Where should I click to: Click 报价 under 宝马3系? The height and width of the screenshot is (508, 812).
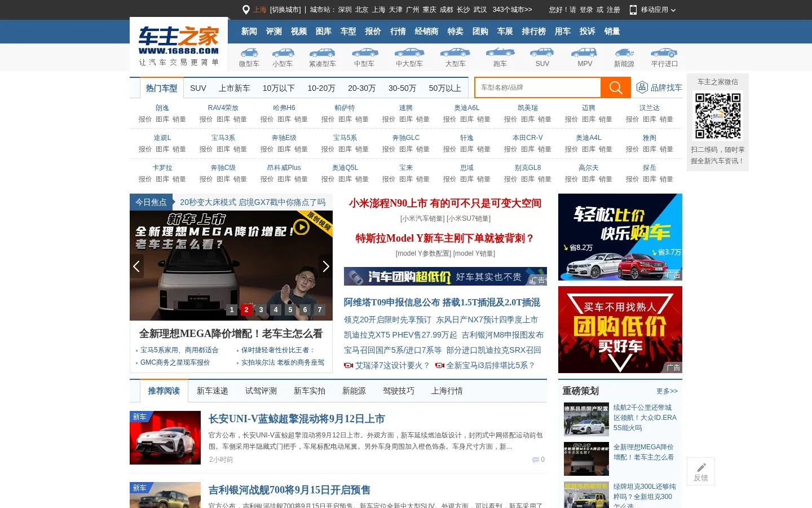(x=206, y=149)
